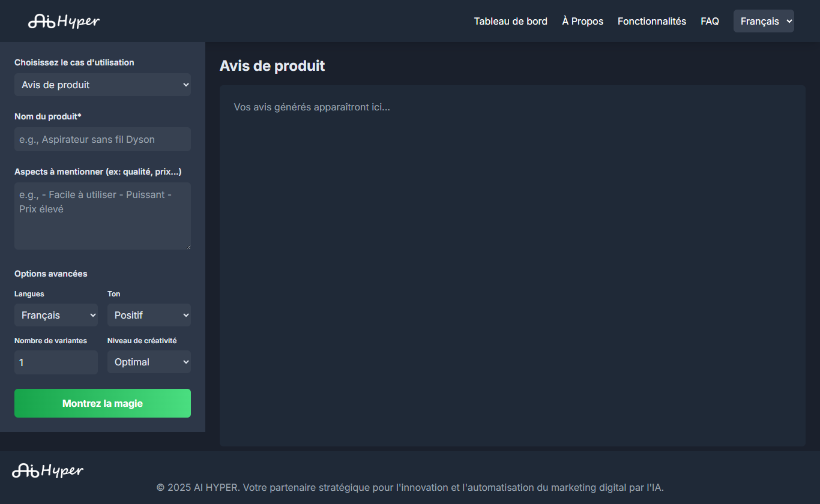The height and width of the screenshot is (504, 820).
Task: Click the Options avancées label
Action: tap(51, 274)
